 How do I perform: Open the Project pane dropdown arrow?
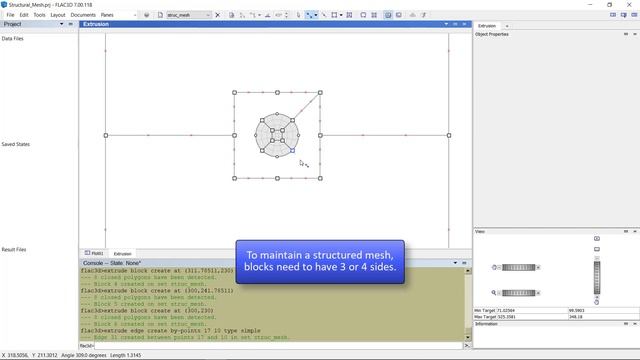pos(62,24)
